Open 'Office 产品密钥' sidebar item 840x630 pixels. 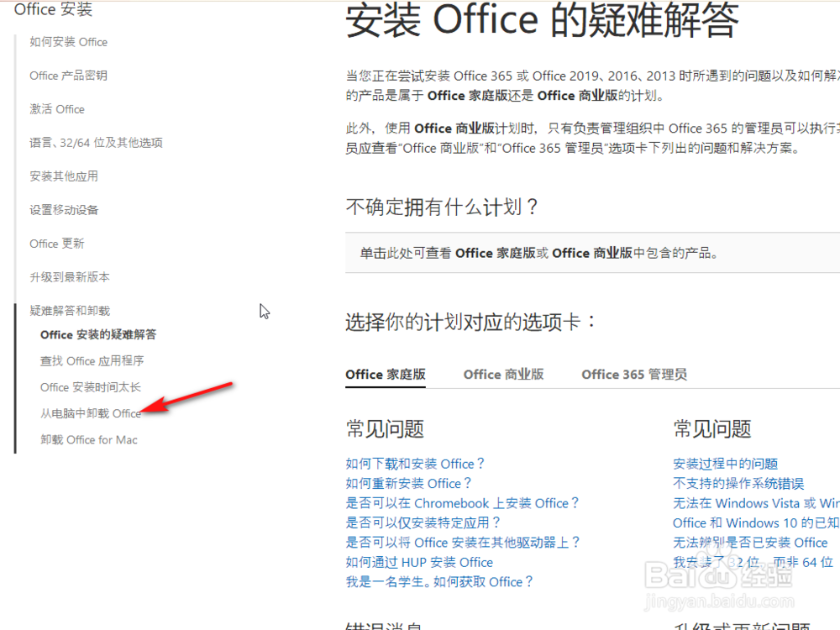coord(69,76)
